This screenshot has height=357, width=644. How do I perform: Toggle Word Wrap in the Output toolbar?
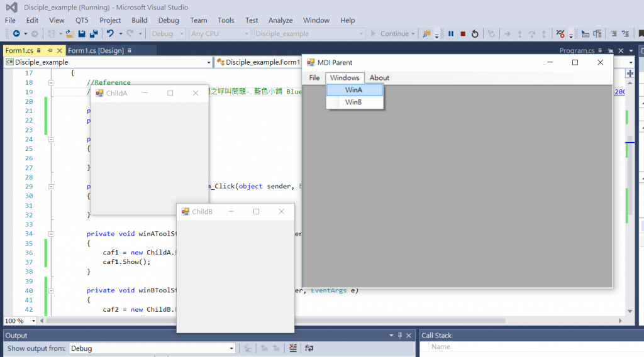click(309, 348)
